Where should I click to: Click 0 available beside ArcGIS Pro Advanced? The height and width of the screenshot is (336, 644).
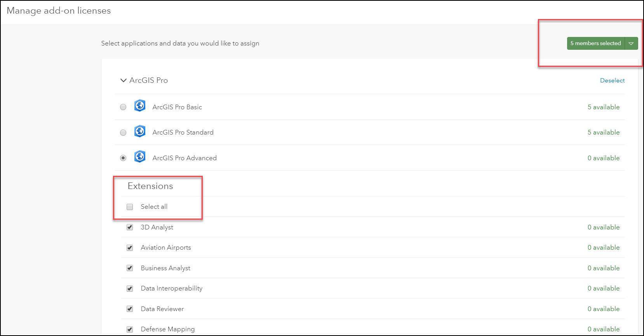coord(604,158)
